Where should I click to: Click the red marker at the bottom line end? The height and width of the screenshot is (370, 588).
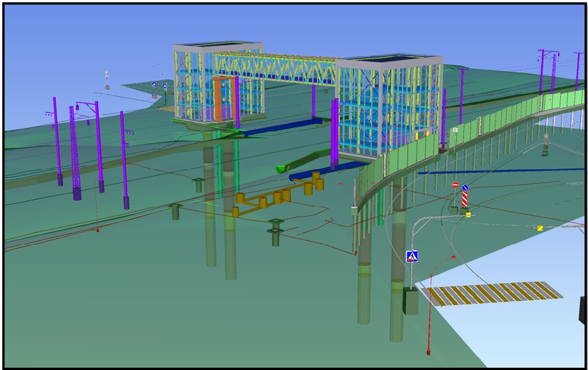428,351
